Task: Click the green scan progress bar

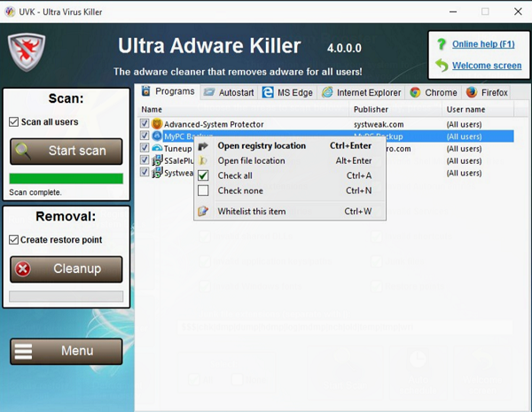Action: (66, 178)
